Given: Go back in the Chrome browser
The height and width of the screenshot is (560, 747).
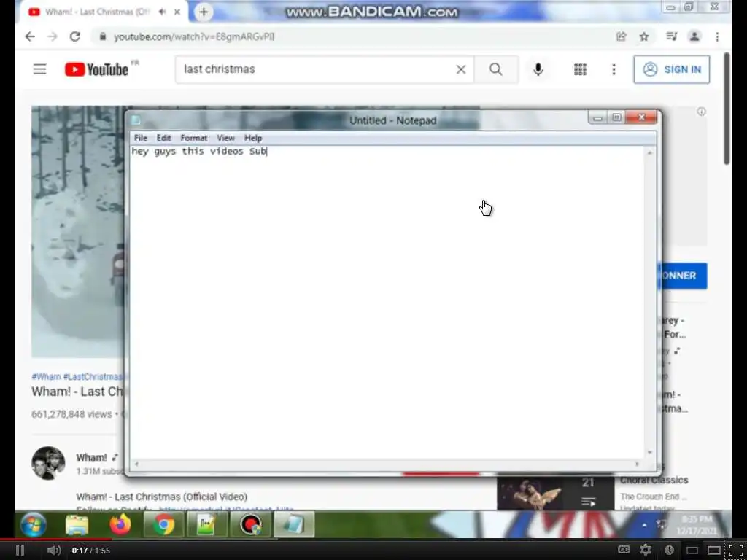Looking at the screenshot, I should [29, 36].
